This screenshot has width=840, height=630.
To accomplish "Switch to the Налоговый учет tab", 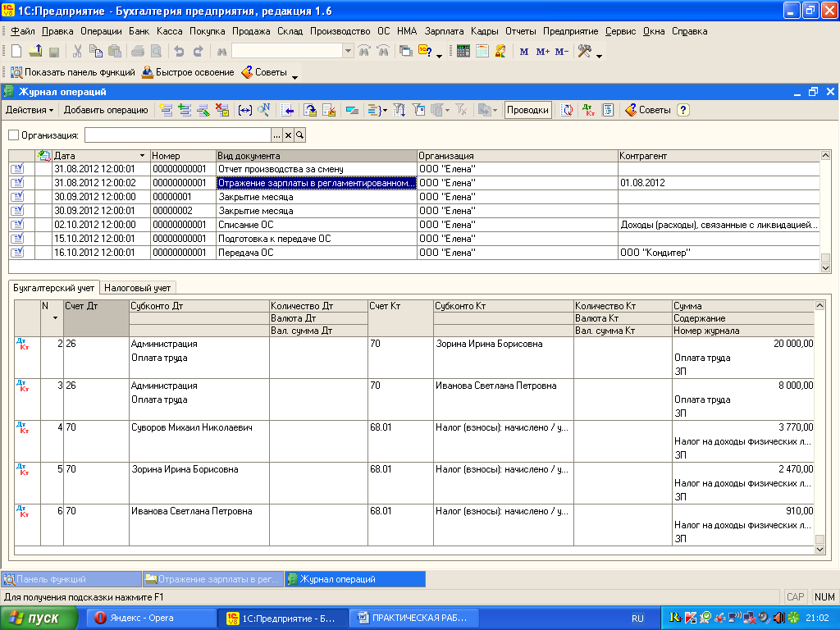I will (137, 288).
